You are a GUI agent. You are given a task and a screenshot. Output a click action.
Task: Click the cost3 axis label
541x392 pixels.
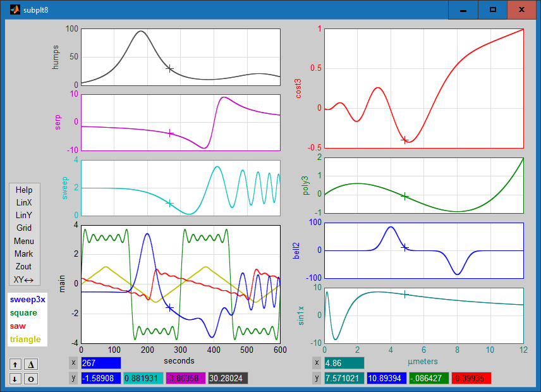click(x=298, y=89)
